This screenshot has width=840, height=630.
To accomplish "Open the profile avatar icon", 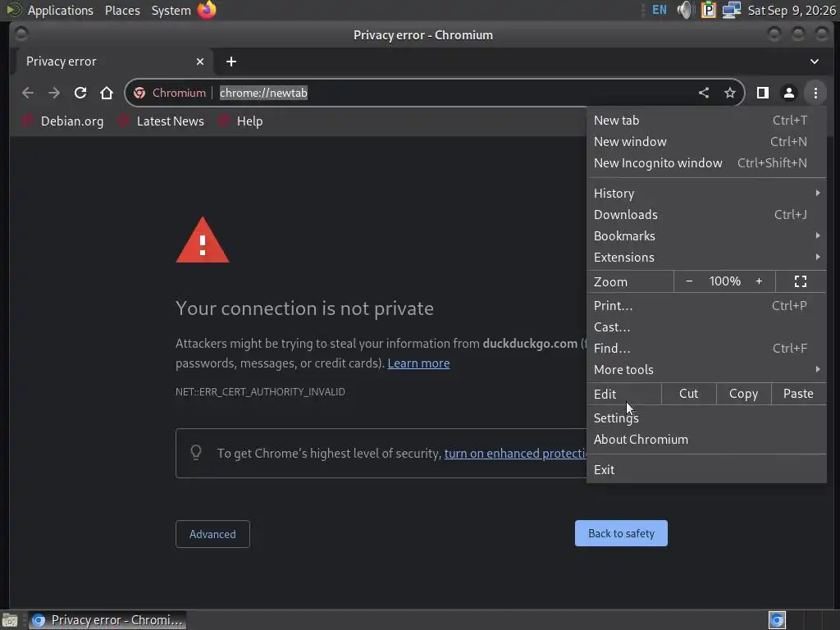I will point(789,93).
